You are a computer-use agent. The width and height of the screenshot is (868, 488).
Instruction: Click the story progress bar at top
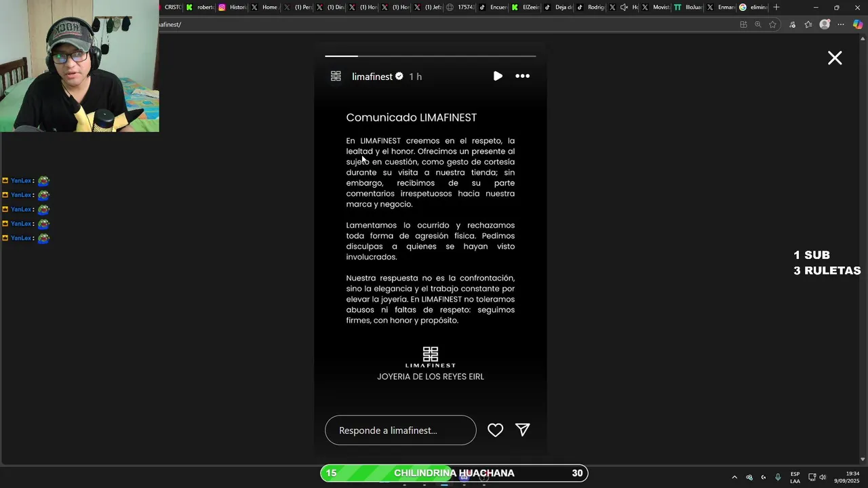pos(430,56)
